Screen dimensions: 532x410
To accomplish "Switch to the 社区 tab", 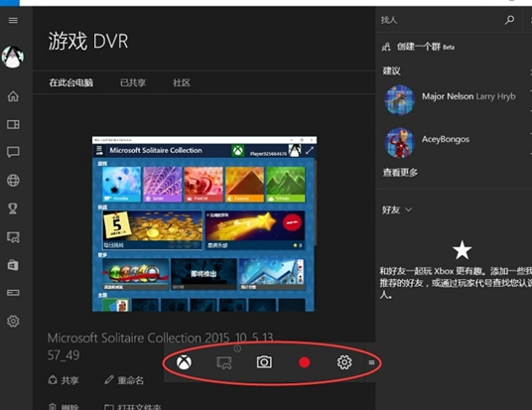I will point(182,82).
